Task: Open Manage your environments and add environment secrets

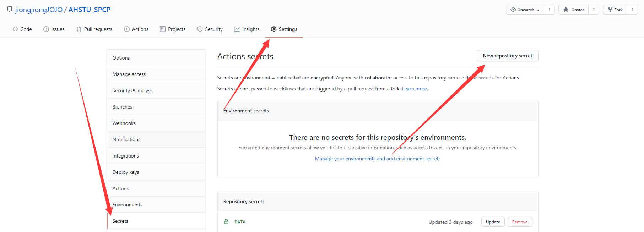Action: coord(378,159)
